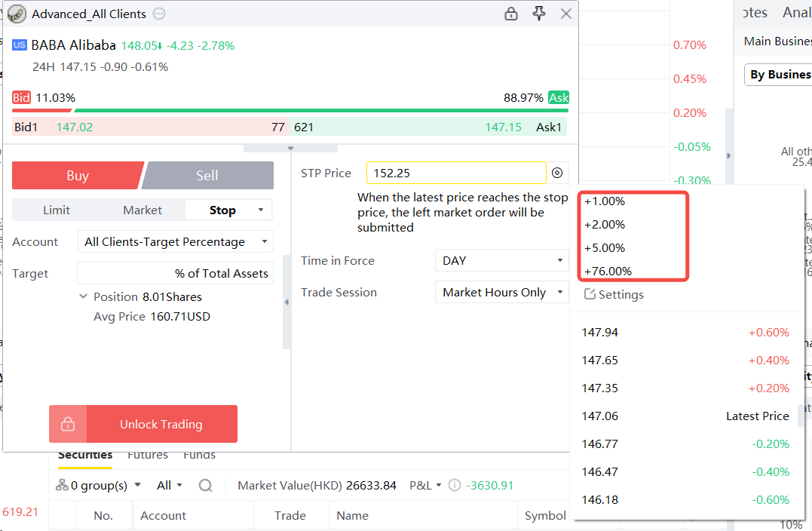Click the No. column header

point(103,516)
